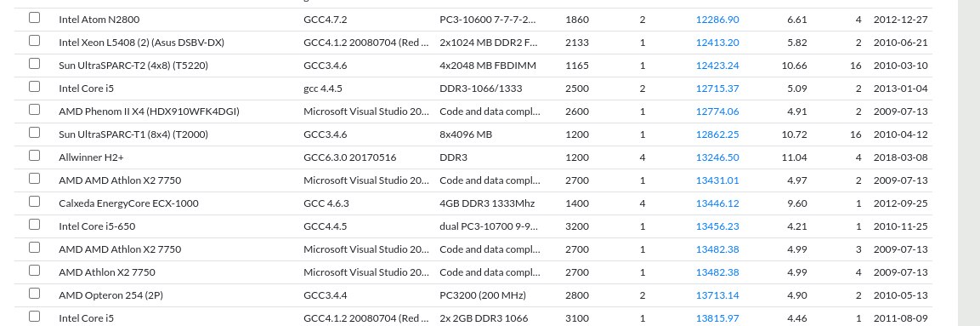Click the GCC3.4.4 compiler cell
Screen dimensions: 980x326
pos(325,295)
